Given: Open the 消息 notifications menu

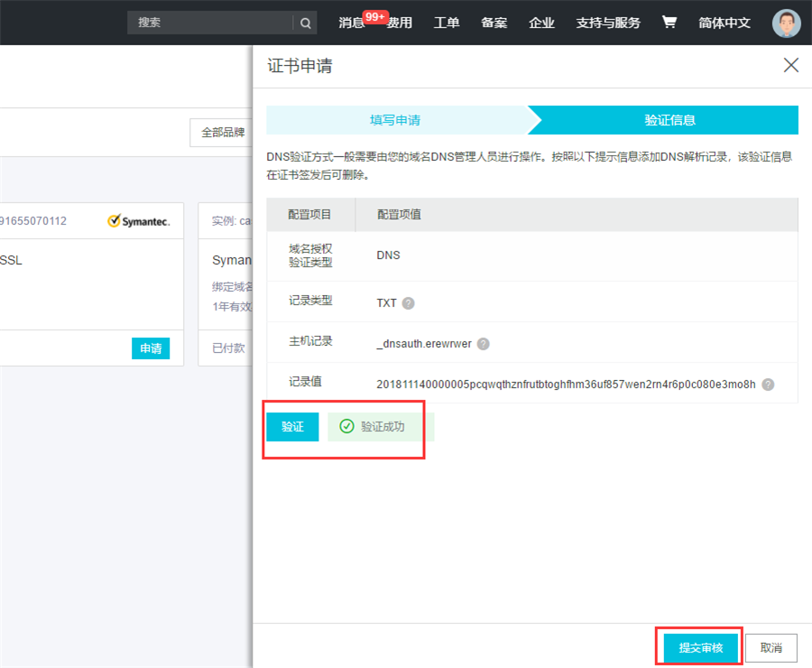Looking at the screenshot, I should [351, 23].
